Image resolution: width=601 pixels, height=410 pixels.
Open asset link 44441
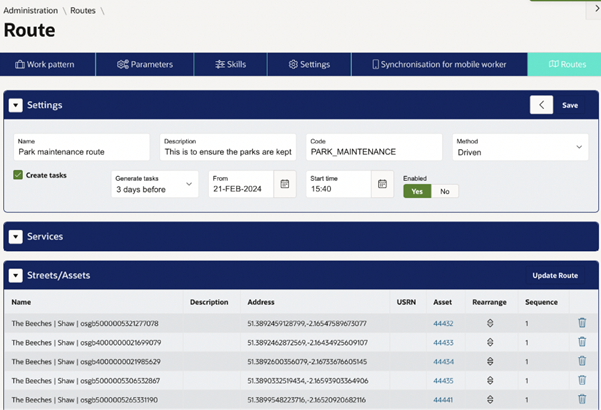443,400
